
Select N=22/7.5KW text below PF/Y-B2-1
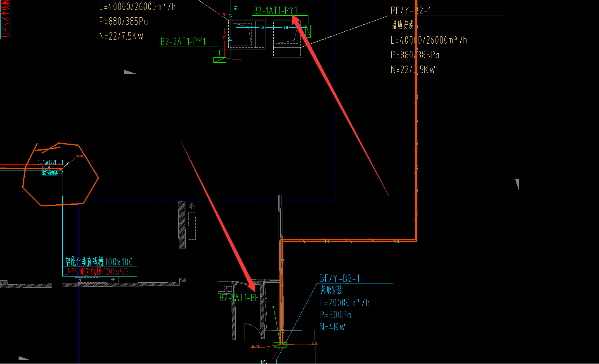pos(413,70)
